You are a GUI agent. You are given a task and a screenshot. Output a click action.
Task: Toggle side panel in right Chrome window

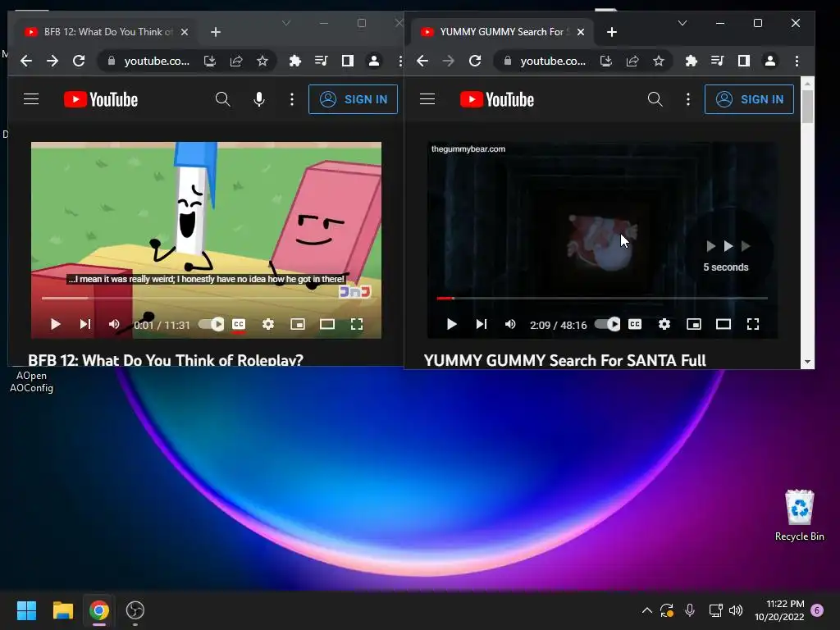743,61
